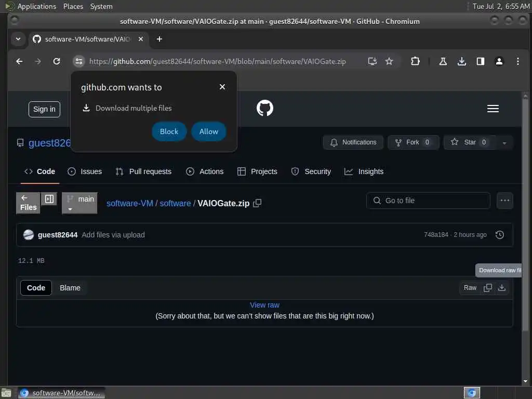The height and width of the screenshot is (399, 532).
Task: Focus the Go to file search box
Action: coord(428,201)
